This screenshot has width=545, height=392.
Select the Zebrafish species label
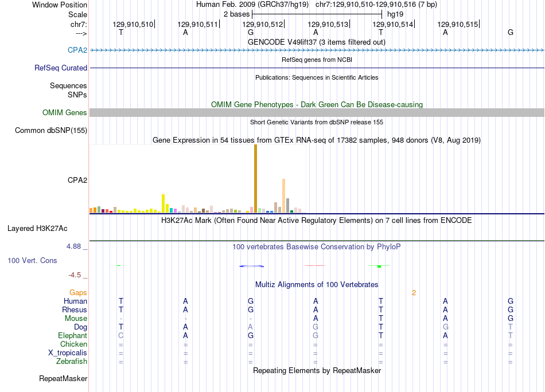[x=72, y=361]
